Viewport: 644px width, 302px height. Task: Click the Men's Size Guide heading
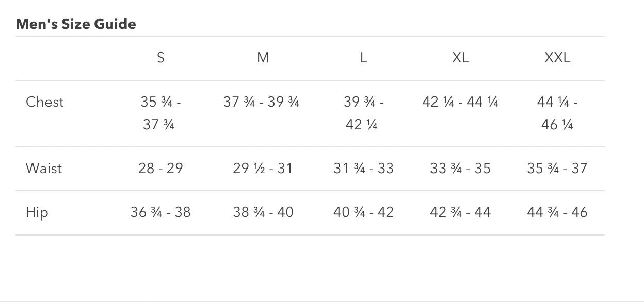point(76,24)
